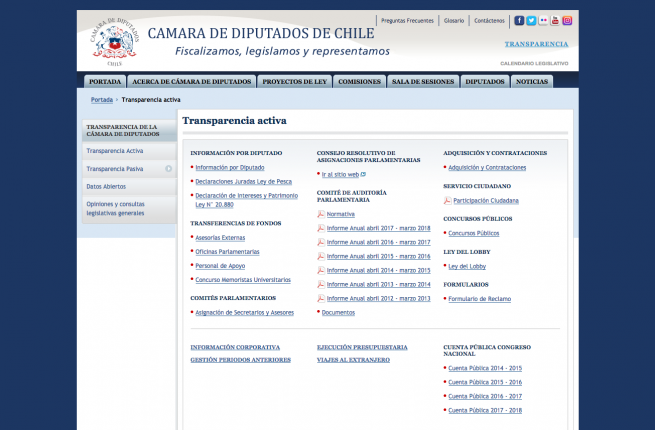
Task: Click the Chile coat of arms logo
Action: click(112, 42)
